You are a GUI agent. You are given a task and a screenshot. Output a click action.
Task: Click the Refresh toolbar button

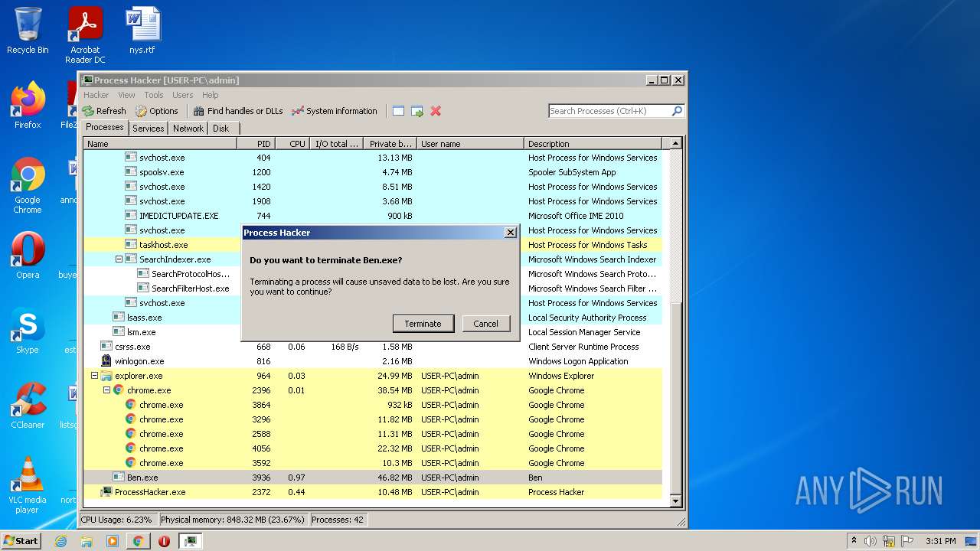[x=104, y=111]
